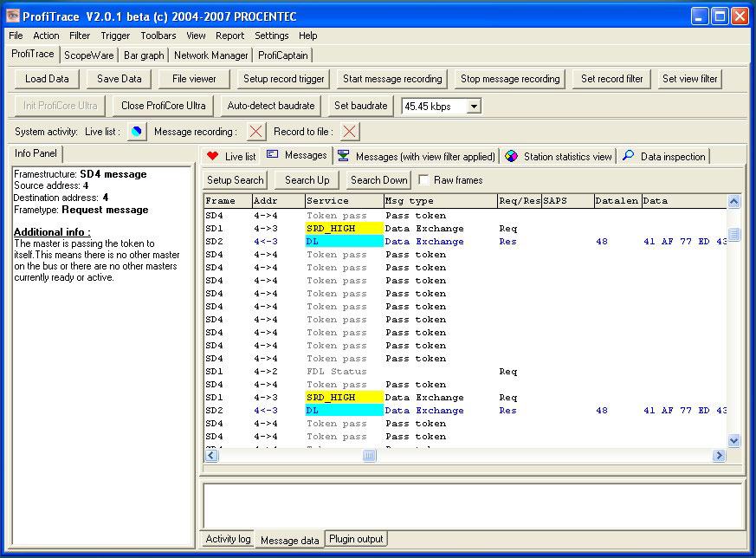Image resolution: width=756 pixels, height=558 pixels.
Task: Click the horizontal scrollbar left arrow
Action: coord(211,455)
